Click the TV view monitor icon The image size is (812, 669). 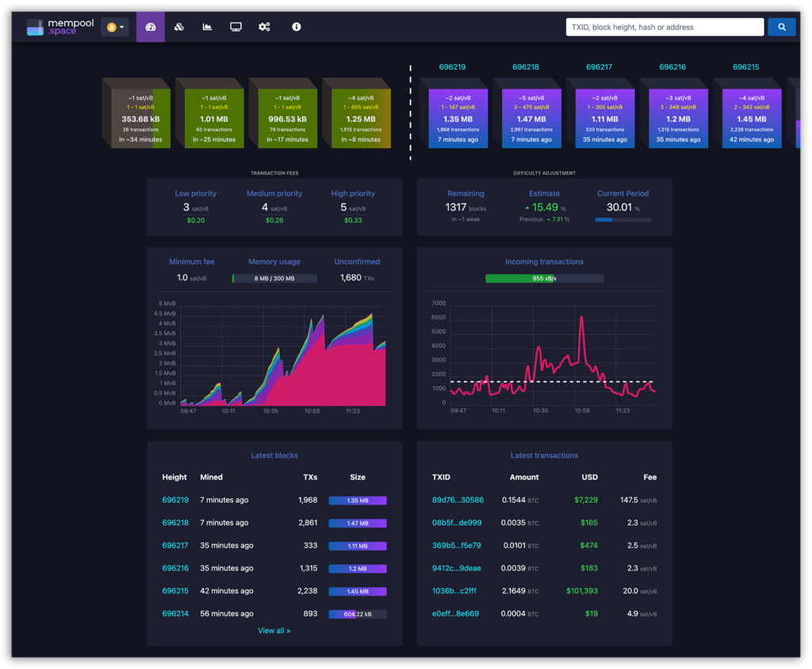pos(236,26)
